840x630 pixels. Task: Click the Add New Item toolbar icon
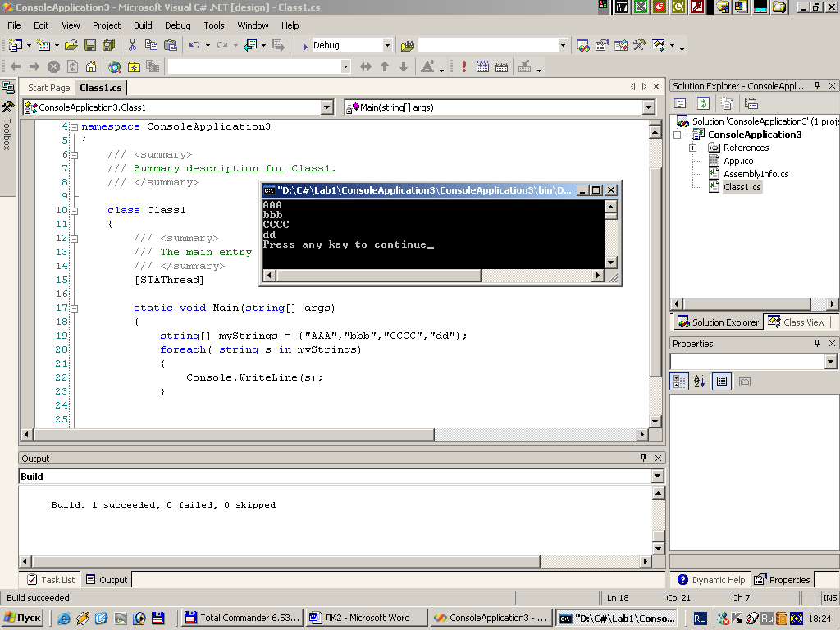[x=43, y=46]
